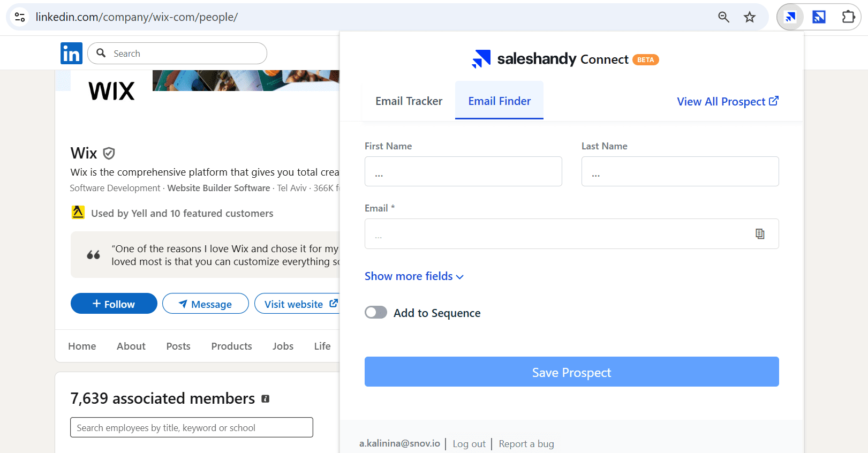Click the First Name input field
This screenshot has width=868, height=453.
click(x=463, y=172)
